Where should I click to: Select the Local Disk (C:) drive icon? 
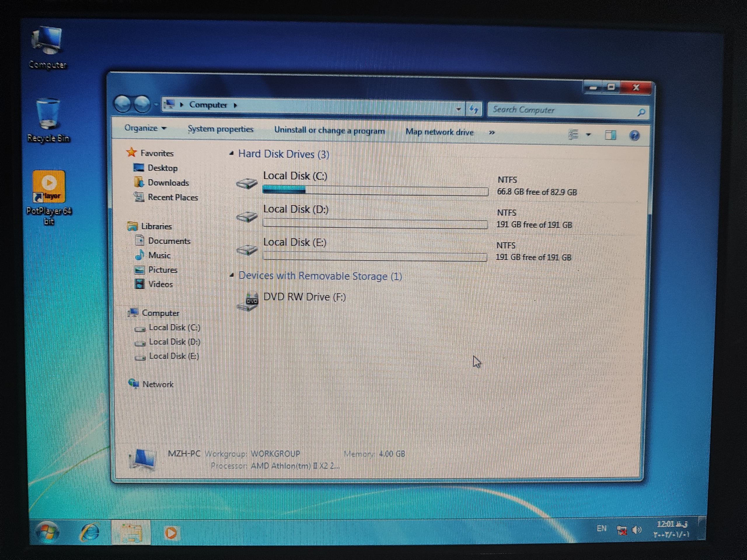[247, 183]
